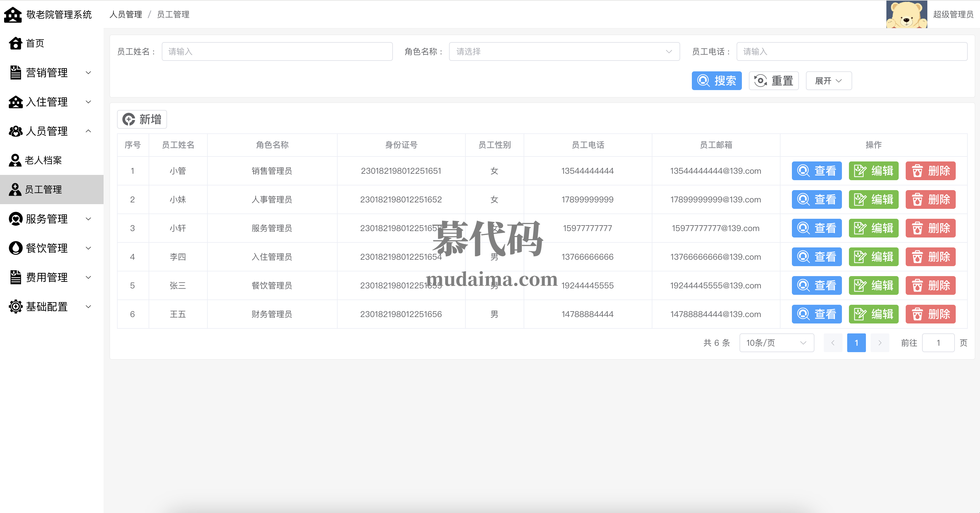Click the 营销管理 document icon in sidebar
The image size is (980, 513).
(x=16, y=73)
